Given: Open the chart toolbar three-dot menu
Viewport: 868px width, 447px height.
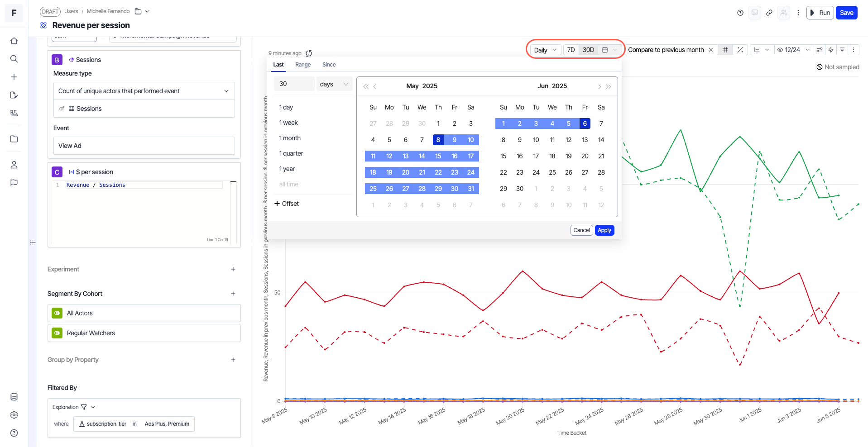Looking at the screenshot, I should tap(854, 50).
